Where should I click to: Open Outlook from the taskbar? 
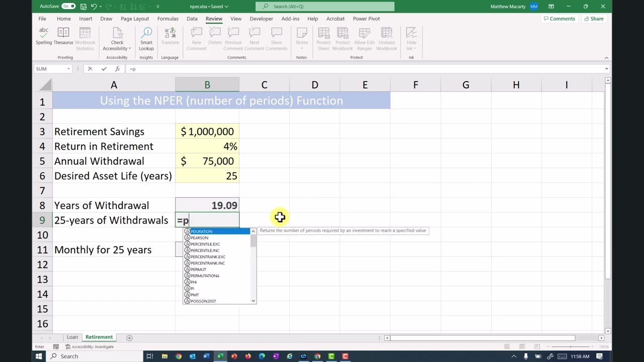coord(192,356)
